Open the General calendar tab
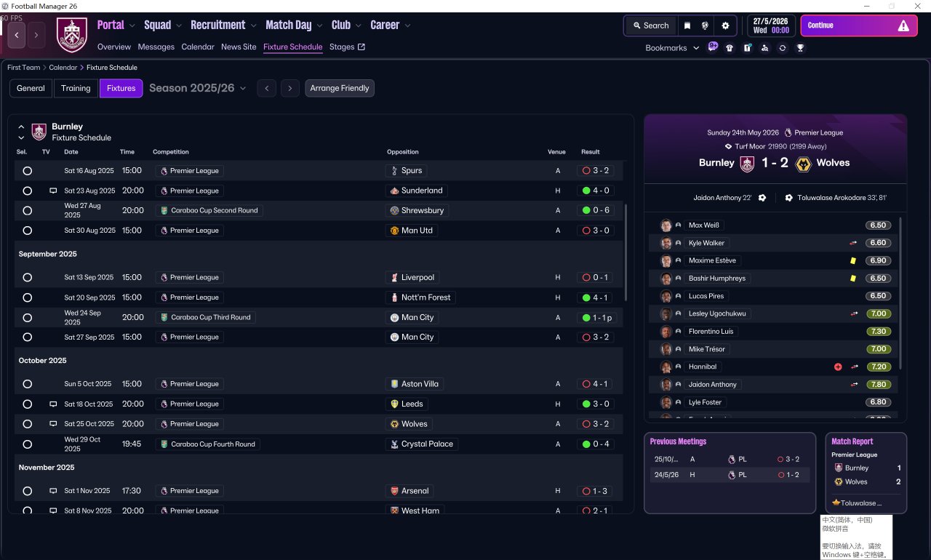The image size is (931, 560). point(31,88)
